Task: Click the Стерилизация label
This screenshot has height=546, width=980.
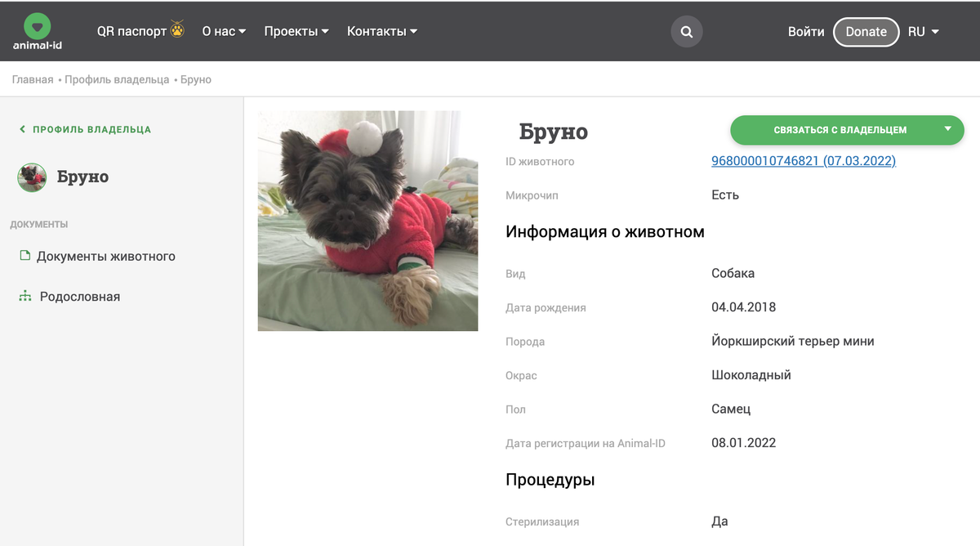Action: point(542,521)
